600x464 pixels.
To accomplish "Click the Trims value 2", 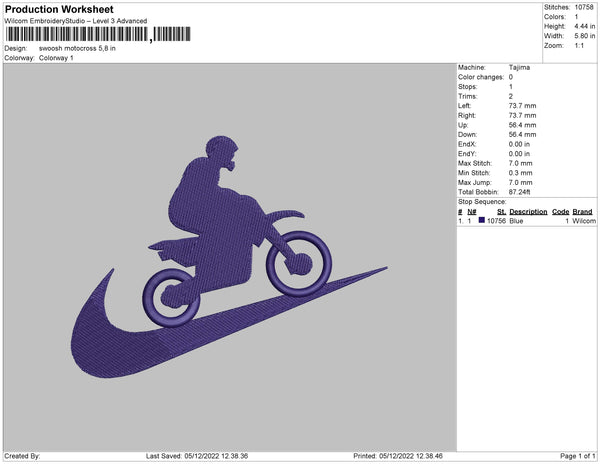I will pyautogui.click(x=511, y=96).
